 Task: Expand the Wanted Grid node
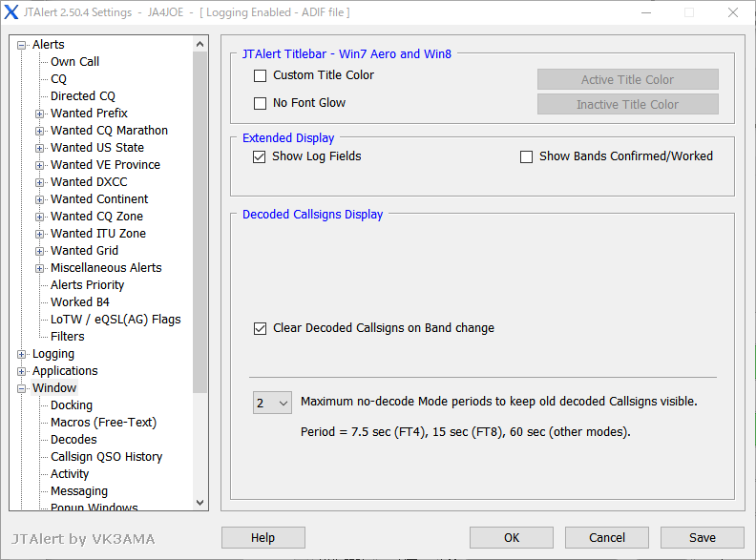39,251
